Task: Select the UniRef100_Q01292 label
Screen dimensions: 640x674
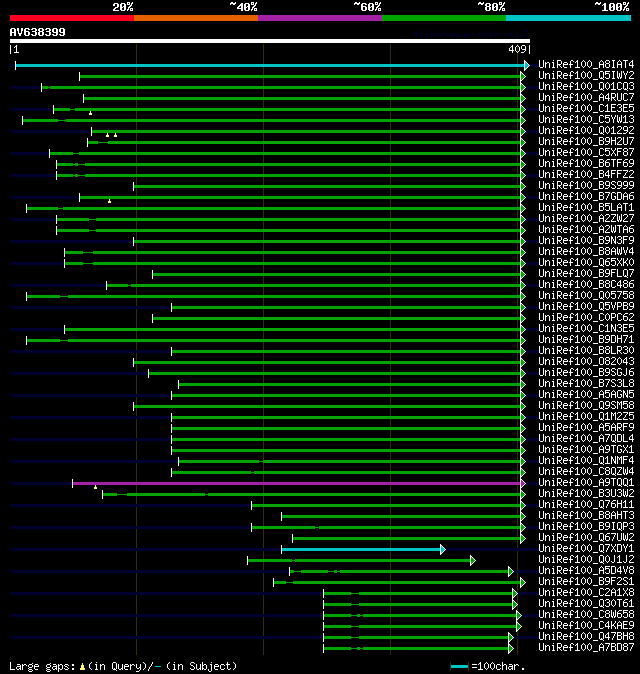Action: click(x=586, y=130)
